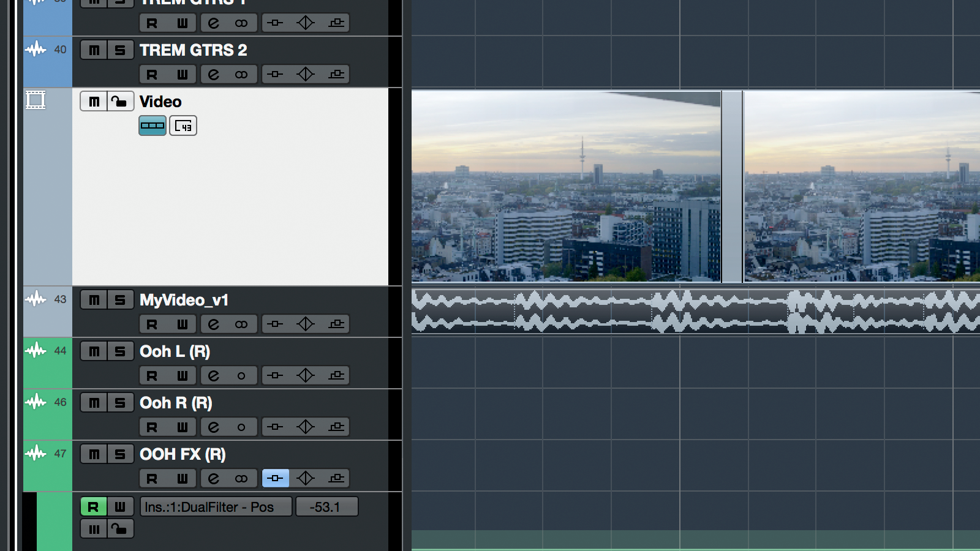Bypass EQs on TREM GTRS 2
The width and height of the screenshot is (980, 551).
click(306, 75)
